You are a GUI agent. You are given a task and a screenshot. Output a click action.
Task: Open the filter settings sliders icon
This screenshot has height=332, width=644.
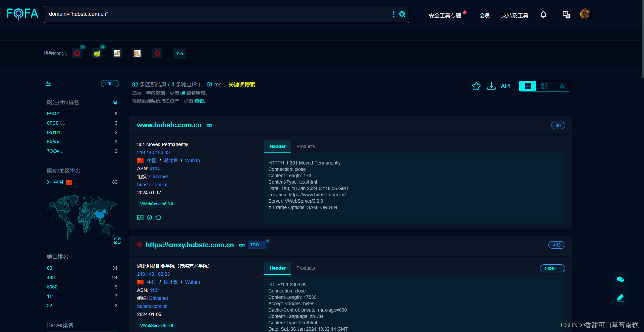click(48, 84)
